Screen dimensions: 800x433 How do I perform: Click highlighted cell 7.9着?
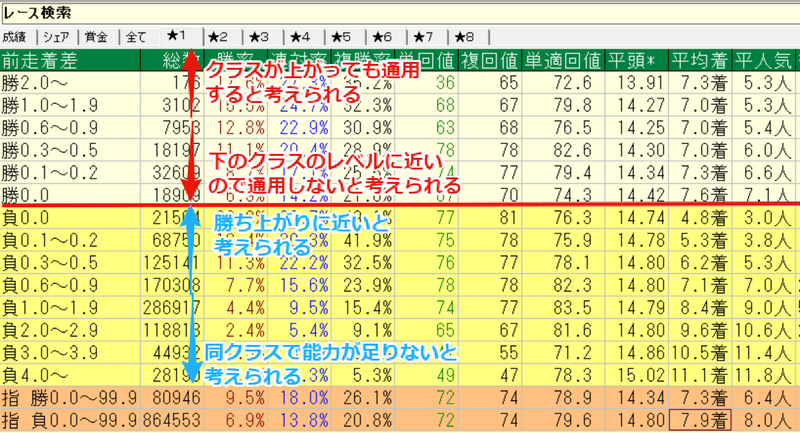[x=700, y=420]
